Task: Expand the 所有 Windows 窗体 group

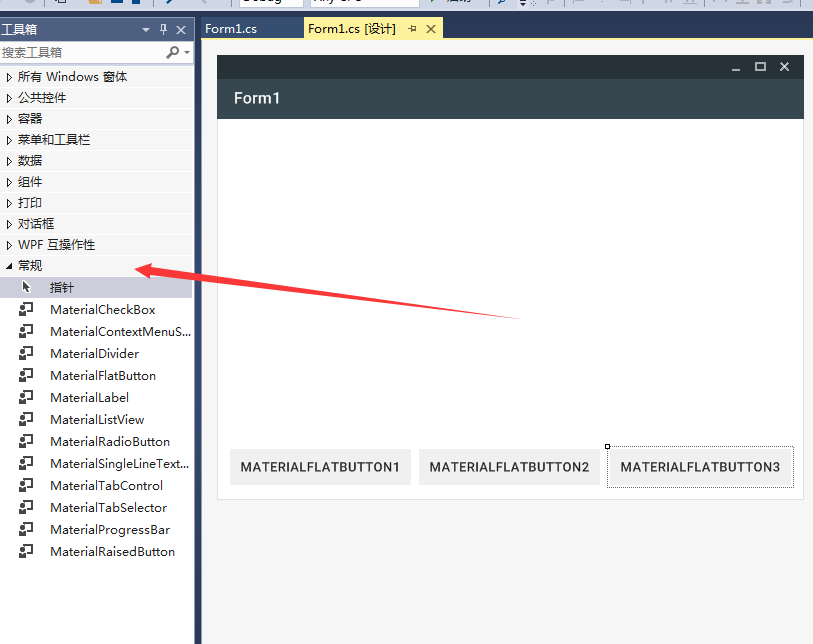Action: [x=9, y=77]
